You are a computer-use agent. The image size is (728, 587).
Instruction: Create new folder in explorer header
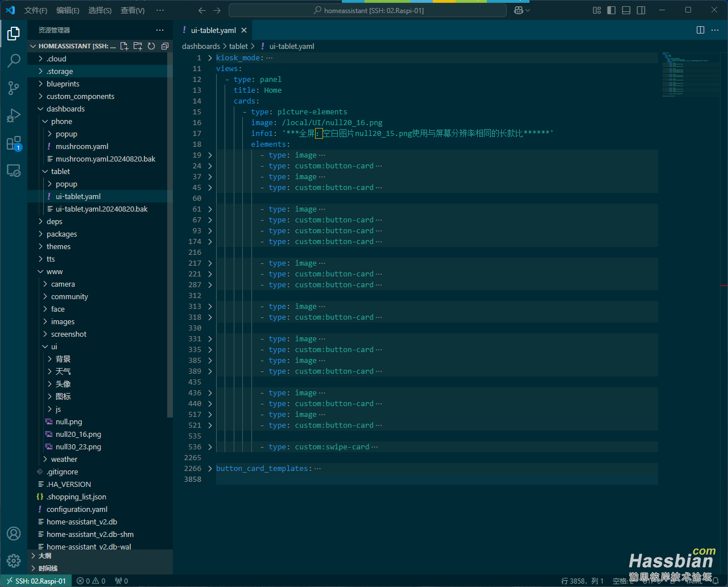coord(138,46)
